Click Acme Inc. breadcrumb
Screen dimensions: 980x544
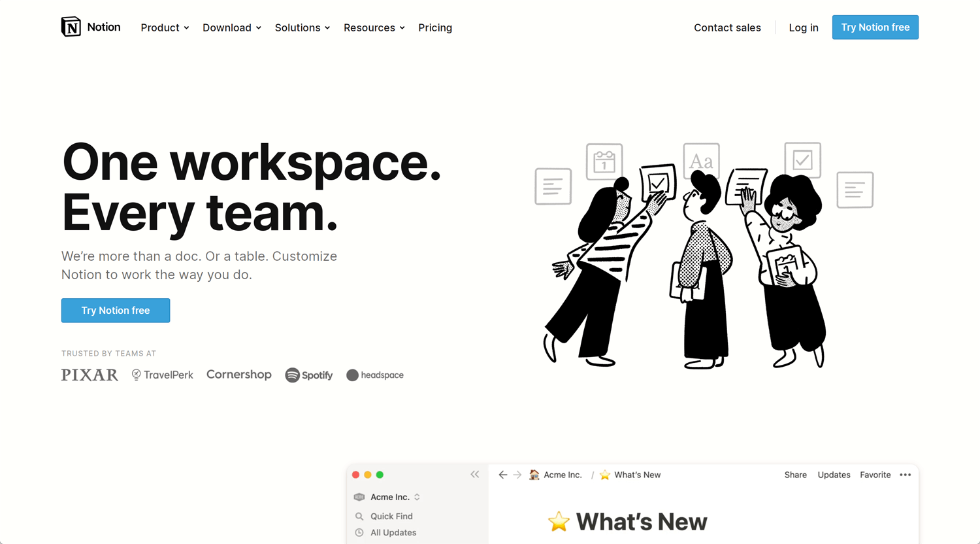click(563, 475)
